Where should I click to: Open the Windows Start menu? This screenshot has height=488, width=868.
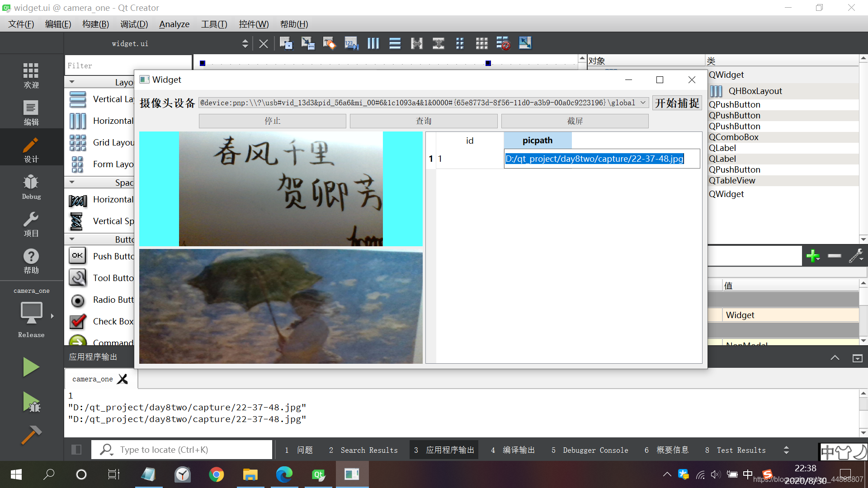[x=16, y=474]
